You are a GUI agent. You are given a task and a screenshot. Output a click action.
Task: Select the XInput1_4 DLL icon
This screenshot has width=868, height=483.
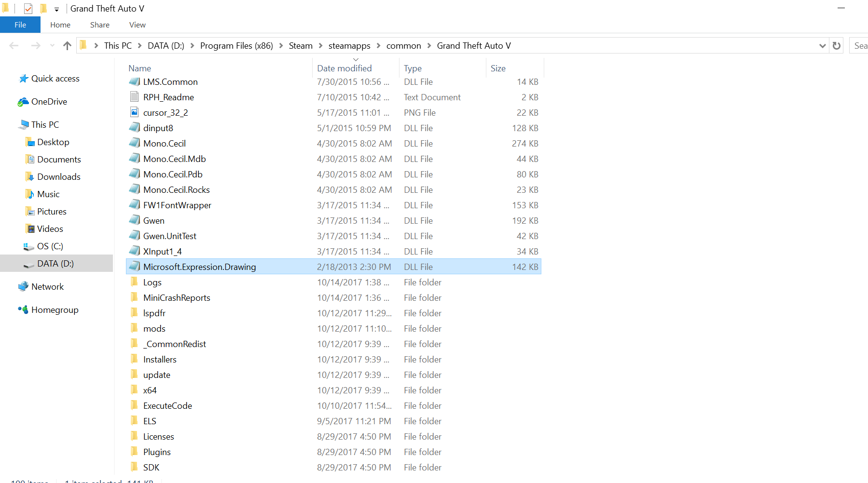click(135, 251)
